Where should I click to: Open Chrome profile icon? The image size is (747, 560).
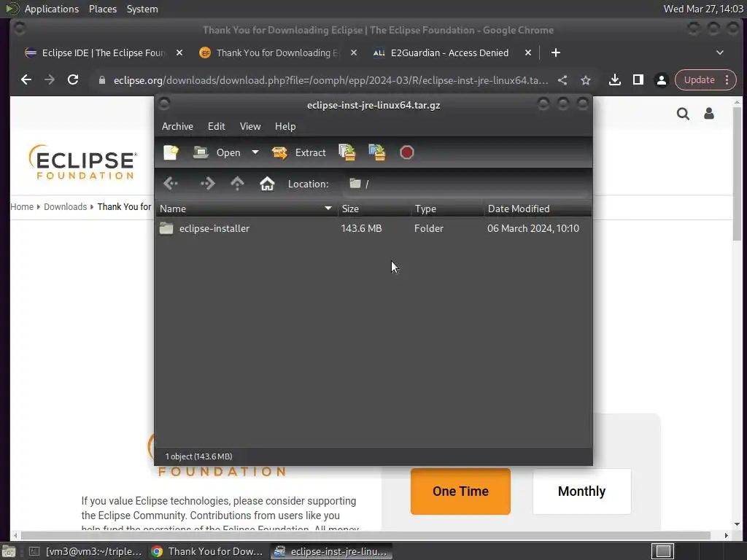tap(661, 80)
